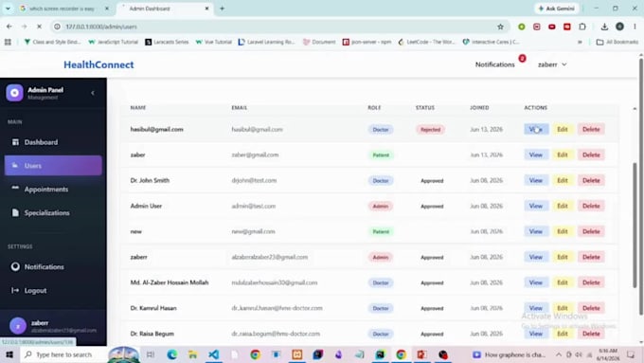View the Admin User row
This screenshot has height=363, width=644.
click(x=536, y=206)
